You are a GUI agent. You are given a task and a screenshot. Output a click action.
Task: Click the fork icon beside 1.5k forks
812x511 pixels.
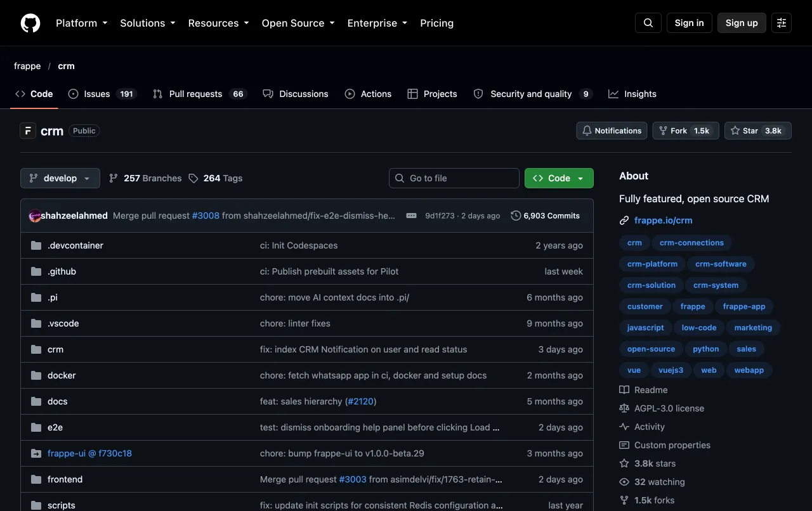pyautogui.click(x=624, y=500)
